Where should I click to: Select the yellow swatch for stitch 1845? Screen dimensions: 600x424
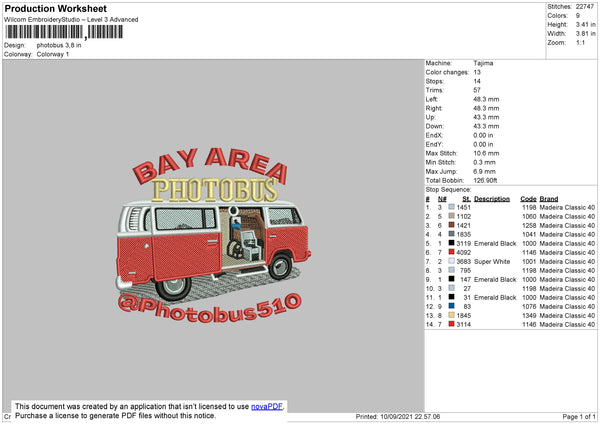[x=452, y=315]
